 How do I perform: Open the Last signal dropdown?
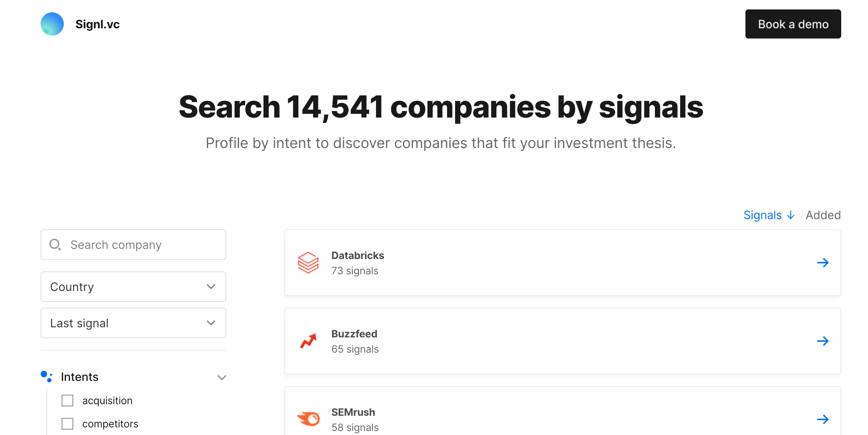pyautogui.click(x=133, y=323)
